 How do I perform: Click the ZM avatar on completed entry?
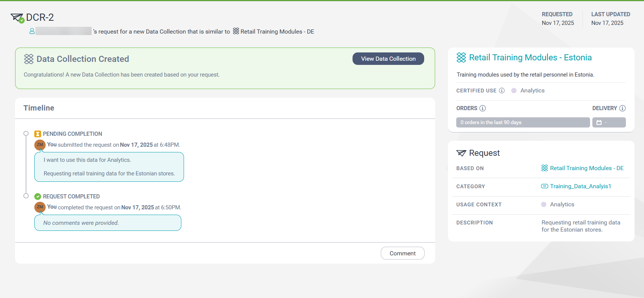(40, 207)
